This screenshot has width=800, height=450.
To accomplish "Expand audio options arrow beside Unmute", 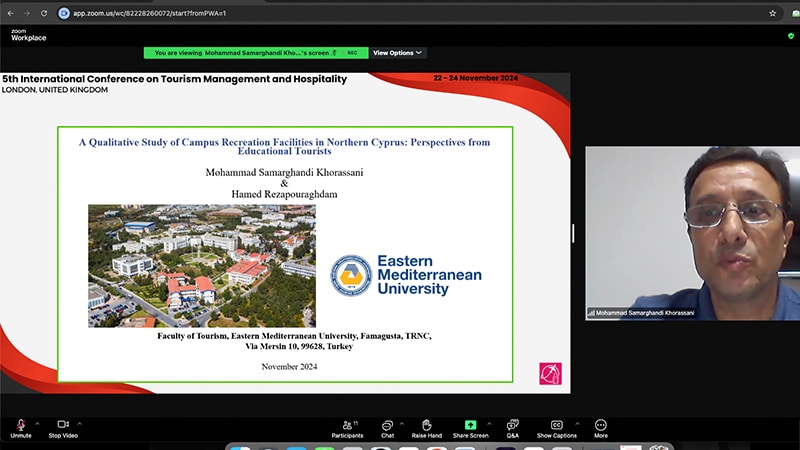I will (x=38, y=422).
